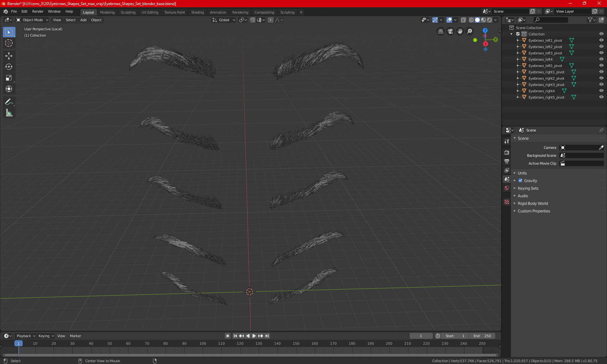Image resolution: width=607 pixels, height=364 pixels.
Task: Open Global transform orientation dropdown
Action: (224, 20)
